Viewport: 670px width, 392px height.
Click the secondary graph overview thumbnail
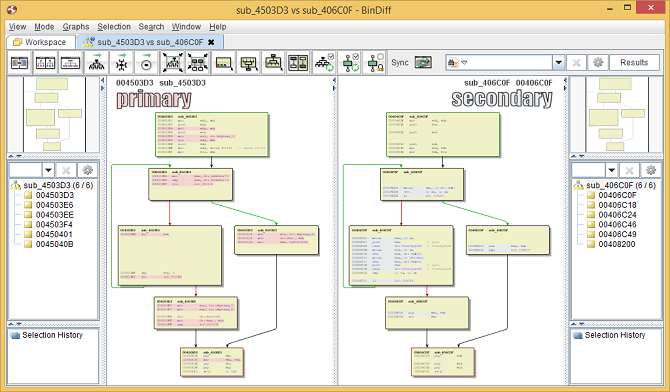pyautogui.click(x=617, y=114)
